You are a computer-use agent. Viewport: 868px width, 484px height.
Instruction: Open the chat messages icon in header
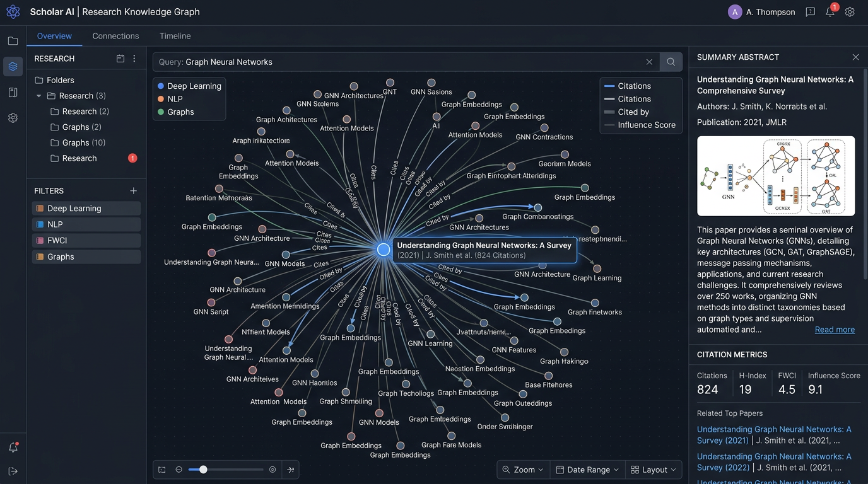811,12
